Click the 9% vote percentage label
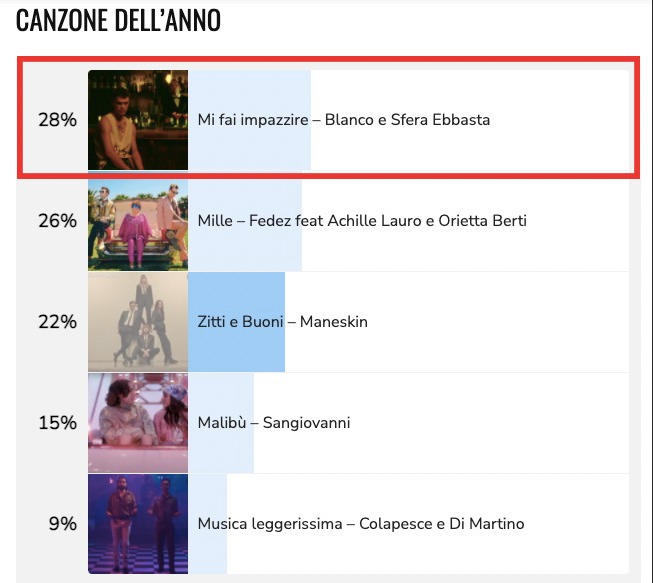The height and width of the screenshot is (583, 653). pyautogui.click(x=62, y=524)
